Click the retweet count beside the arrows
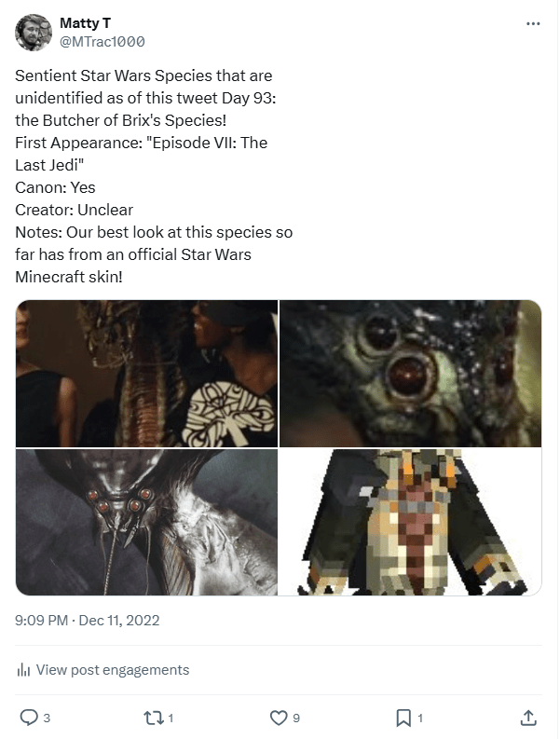This screenshot has height=739, width=560. (x=171, y=718)
